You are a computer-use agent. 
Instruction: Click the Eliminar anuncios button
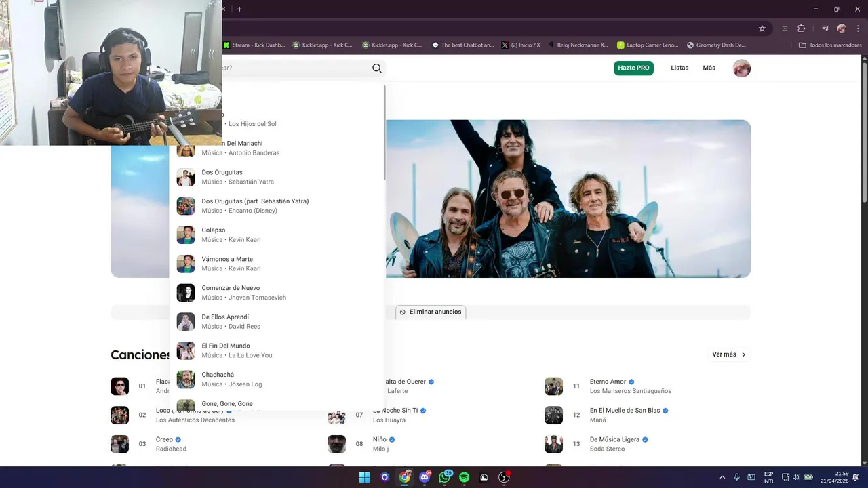[x=431, y=312]
